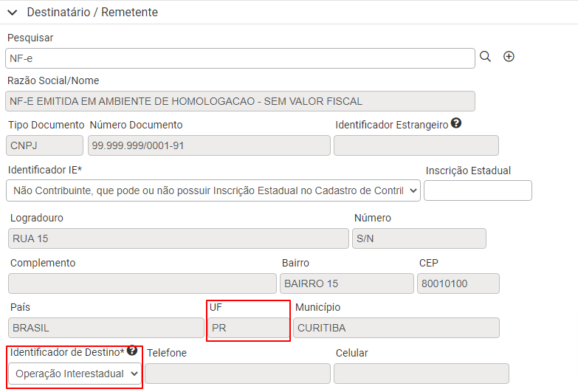Image resolution: width=578 pixels, height=392 pixels.
Task: Open the Identificador Estrangeiro help icon
Action: [456, 123]
